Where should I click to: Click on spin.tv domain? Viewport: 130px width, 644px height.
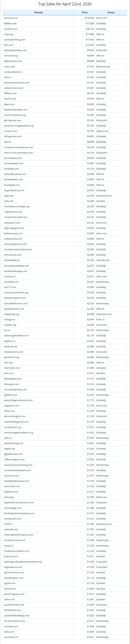click(x=8, y=142)
